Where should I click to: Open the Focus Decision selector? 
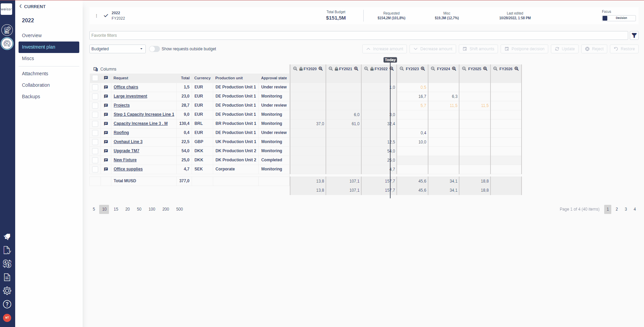tap(618, 18)
